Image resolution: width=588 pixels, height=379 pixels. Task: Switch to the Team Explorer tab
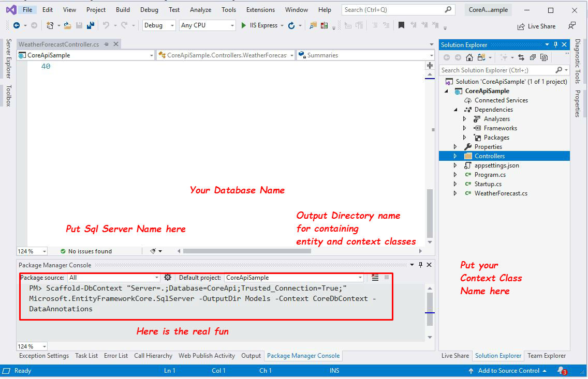[547, 356]
